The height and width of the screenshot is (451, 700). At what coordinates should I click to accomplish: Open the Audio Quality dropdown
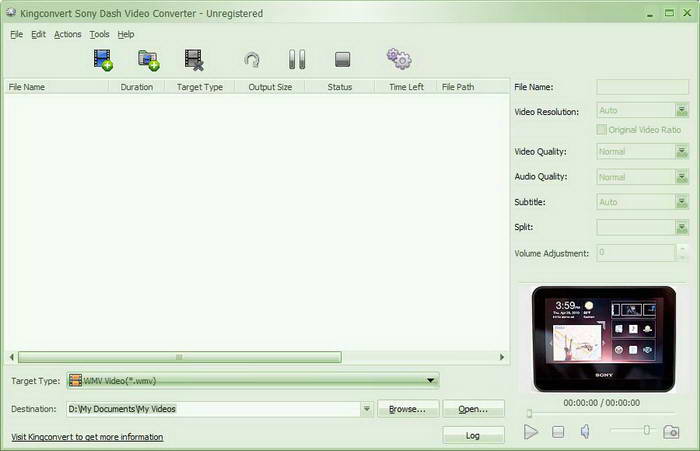click(682, 177)
